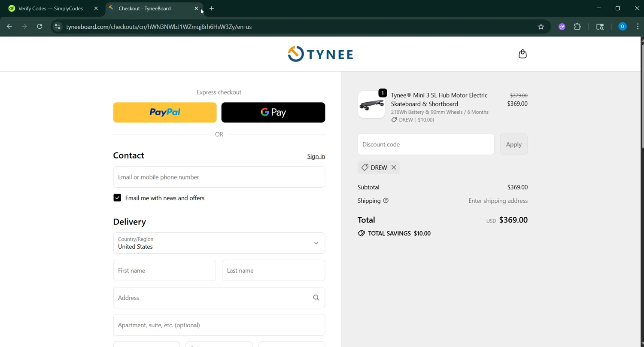Viewport: 644px width, 347px height.
Task: Click the skateboard product thumbnail
Action: tap(371, 104)
